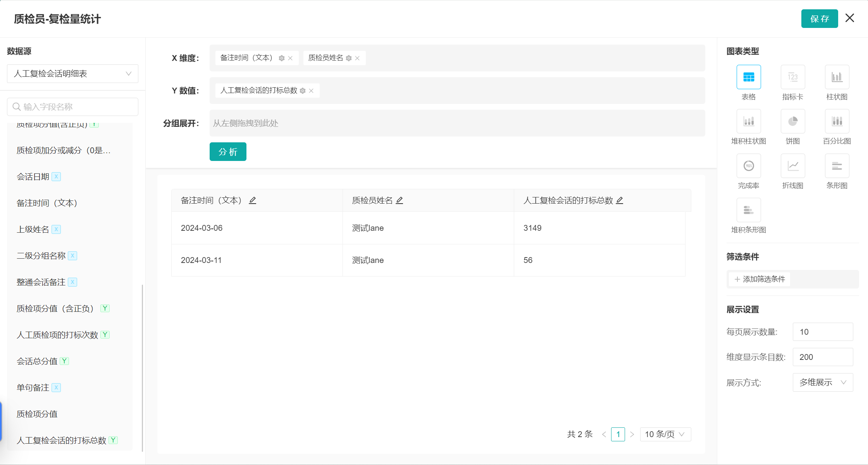
Task: Select the 饼图 pie chart type
Action: [792, 121]
